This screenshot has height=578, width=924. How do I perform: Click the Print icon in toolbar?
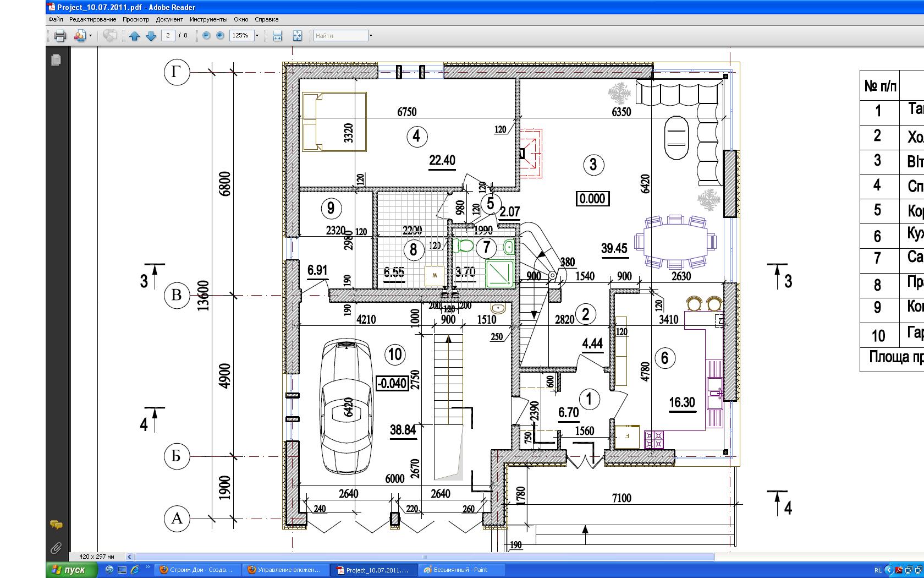coord(60,36)
